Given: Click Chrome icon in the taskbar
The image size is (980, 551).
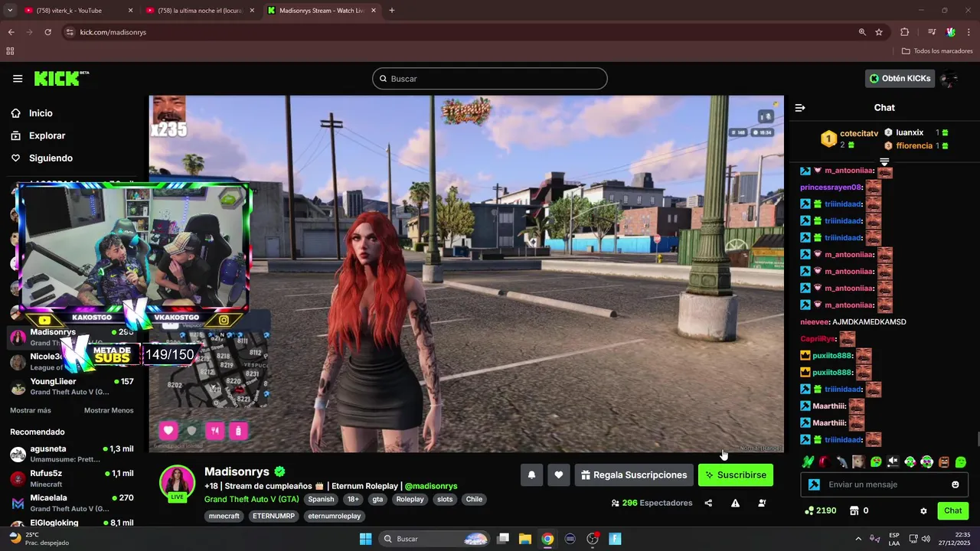Looking at the screenshot, I should [x=547, y=539].
